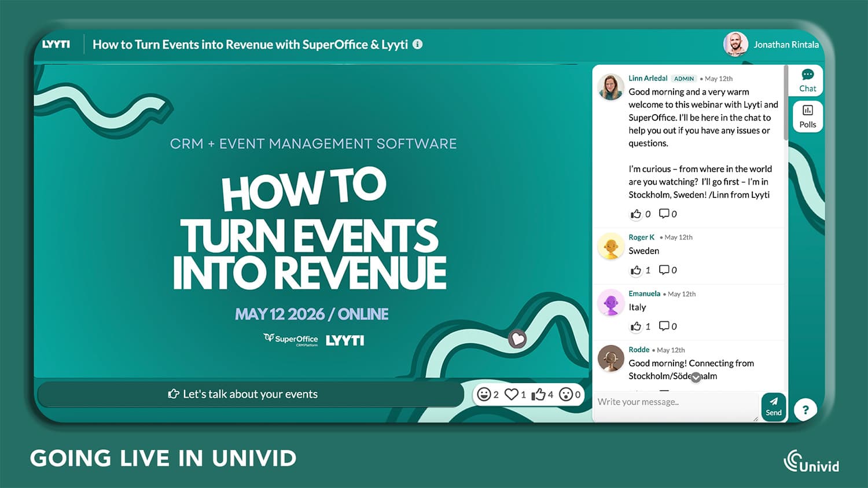Click the Jonathan Rintala name label

[786, 45]
